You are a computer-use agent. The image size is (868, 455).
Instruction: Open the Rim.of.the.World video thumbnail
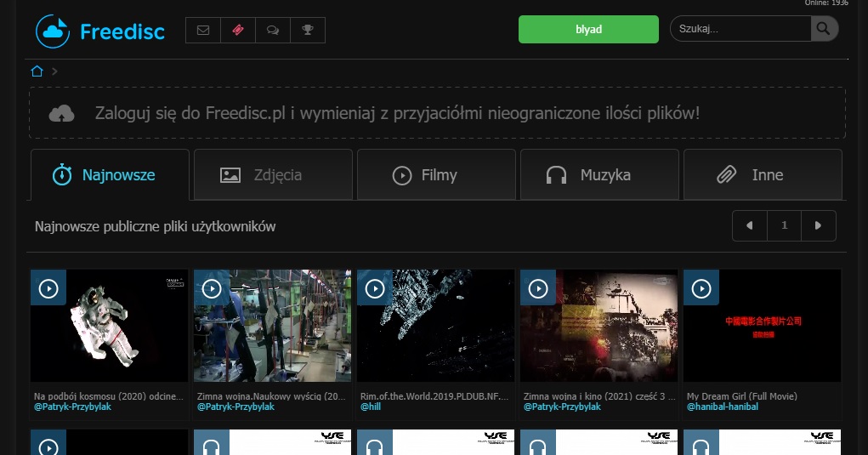coord(435,326)
